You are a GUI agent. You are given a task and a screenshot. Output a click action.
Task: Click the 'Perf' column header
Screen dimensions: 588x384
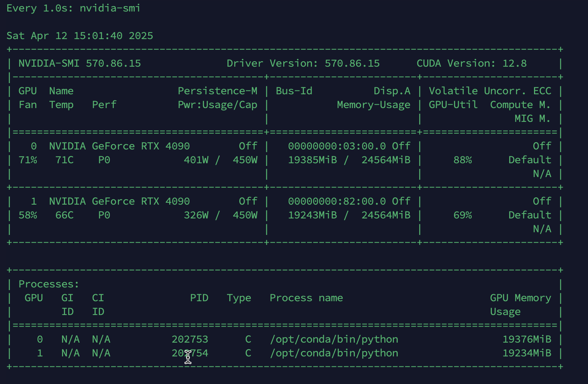point(104,105)
